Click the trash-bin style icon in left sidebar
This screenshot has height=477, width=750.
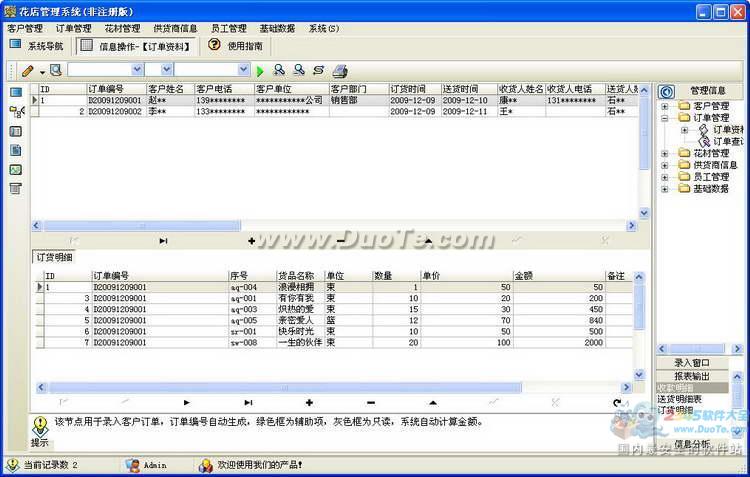[16, 189]
